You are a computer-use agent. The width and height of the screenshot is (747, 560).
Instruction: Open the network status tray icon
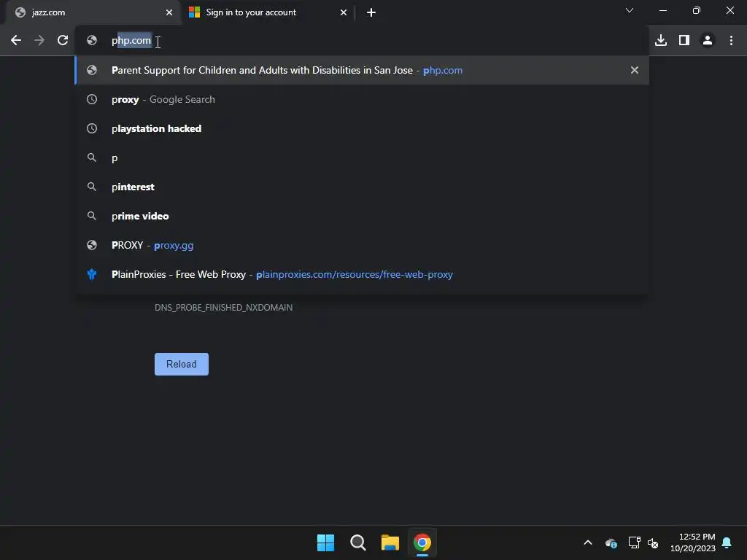634,542
